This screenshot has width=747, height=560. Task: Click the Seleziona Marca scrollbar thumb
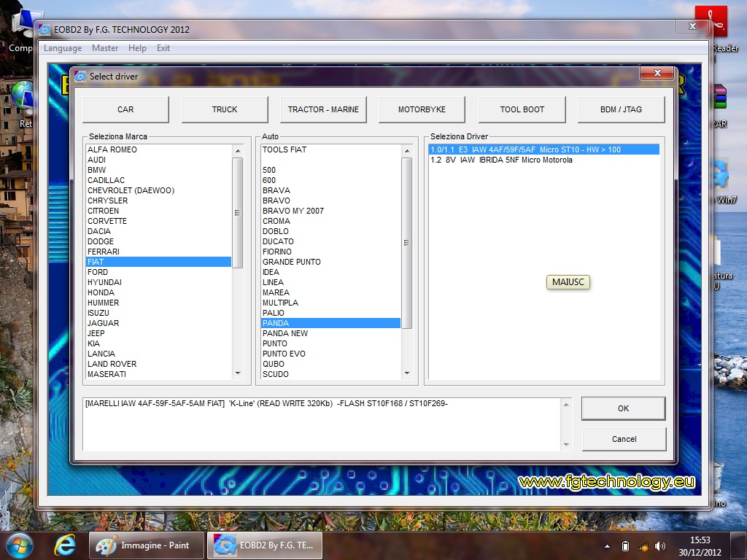pyautogui.click(x=238, y=213)
